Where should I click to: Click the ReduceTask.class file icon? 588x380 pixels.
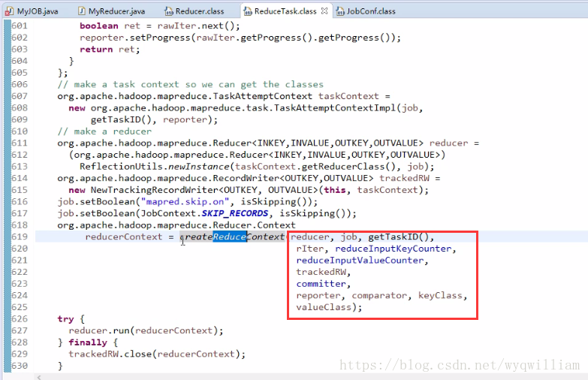pos(248,11)
